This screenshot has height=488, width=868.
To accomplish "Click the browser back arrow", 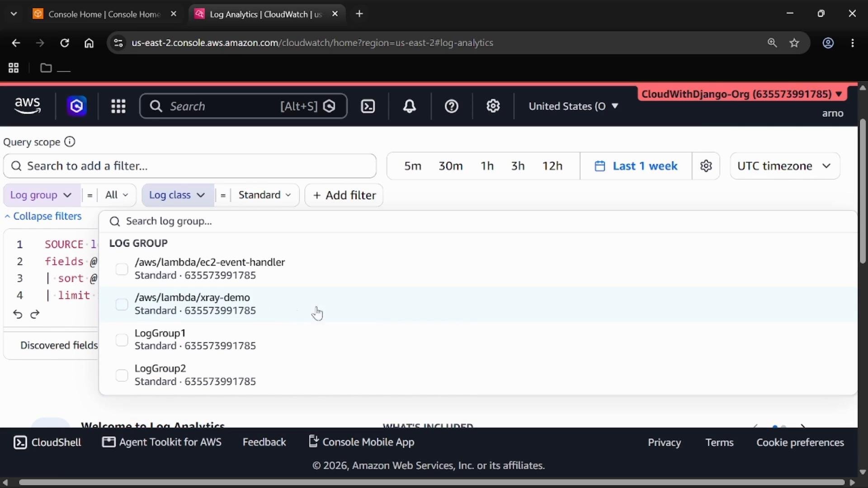I will (16, 43).
